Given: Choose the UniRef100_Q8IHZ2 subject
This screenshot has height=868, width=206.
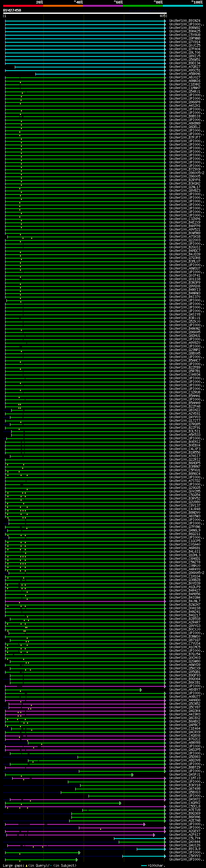Looking at the screenshot, I should pyautogui.click(x=185, y=410).
